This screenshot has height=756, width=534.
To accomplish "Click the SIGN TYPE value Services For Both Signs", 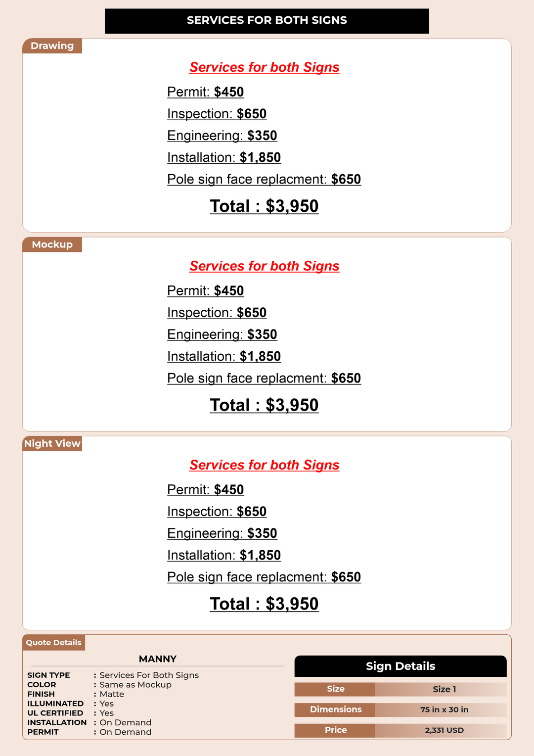I will coord(149,675).
